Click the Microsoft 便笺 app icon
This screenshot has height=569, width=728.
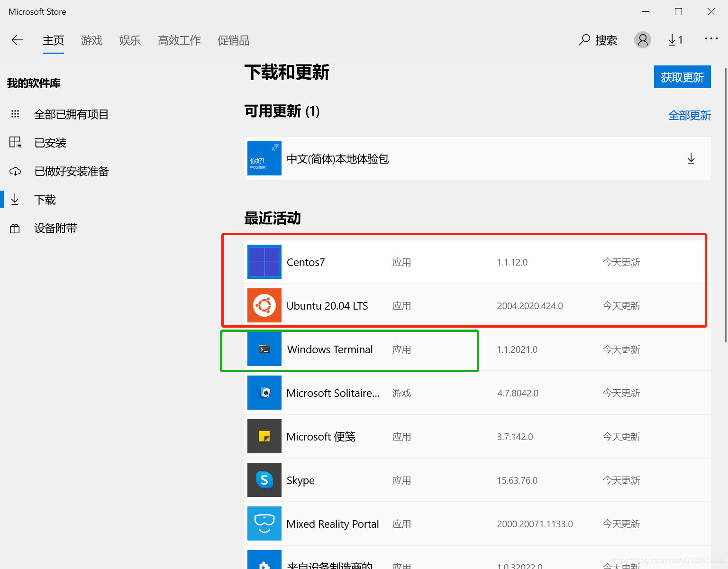(x=264, y=436)
